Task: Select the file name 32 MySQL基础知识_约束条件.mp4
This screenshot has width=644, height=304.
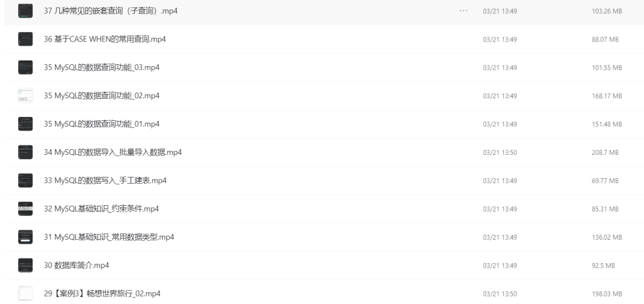Action: (x=101, y=209)
